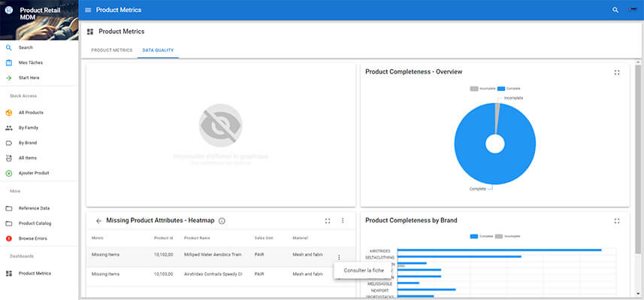644x300 pixels.
Task: Click product id '10,103,00'
Action: coord(164,274)
